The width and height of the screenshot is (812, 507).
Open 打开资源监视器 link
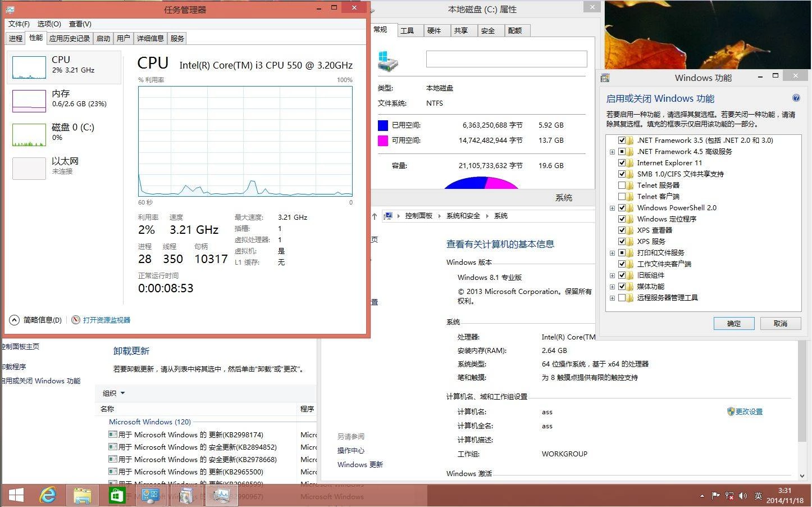coord(101,320)
